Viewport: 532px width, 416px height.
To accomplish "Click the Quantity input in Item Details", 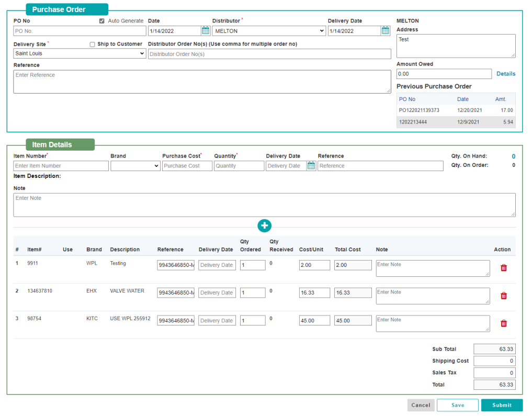I will pyautogui.click(x=239, y=166).
